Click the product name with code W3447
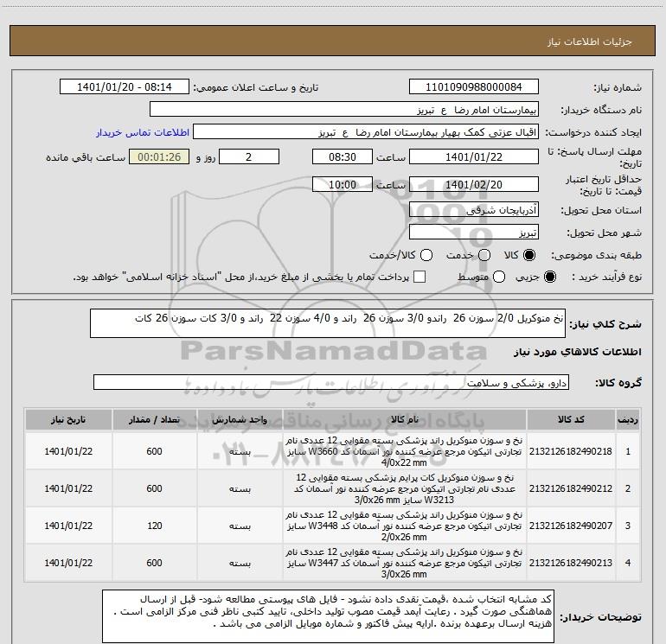666x644 pixels. point(405,563)
